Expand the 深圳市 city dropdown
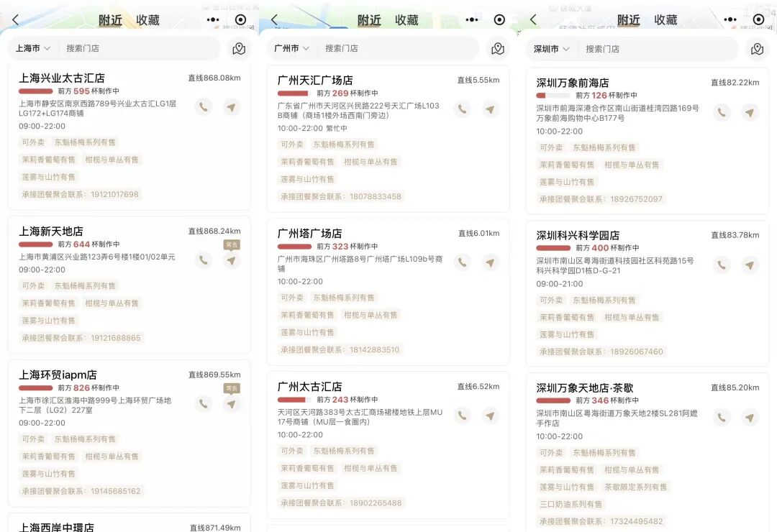This screenshot has width=777, height=532. (551, 49)
